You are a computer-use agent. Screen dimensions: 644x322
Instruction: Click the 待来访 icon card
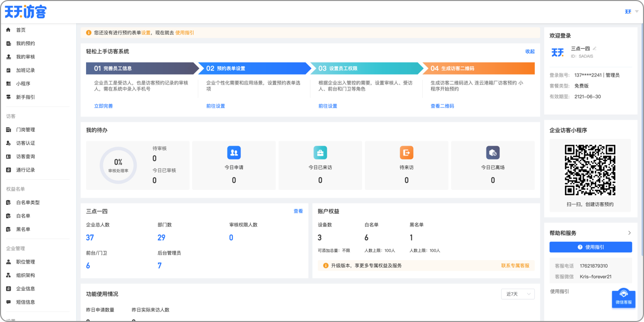pos(407,152)
